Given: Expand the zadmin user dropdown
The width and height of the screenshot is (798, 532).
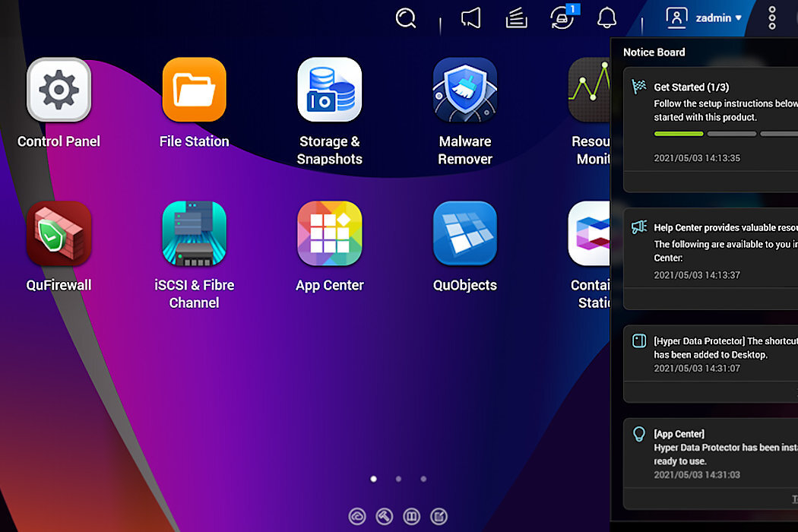Looking at the screenshot, I should (719, 17).
